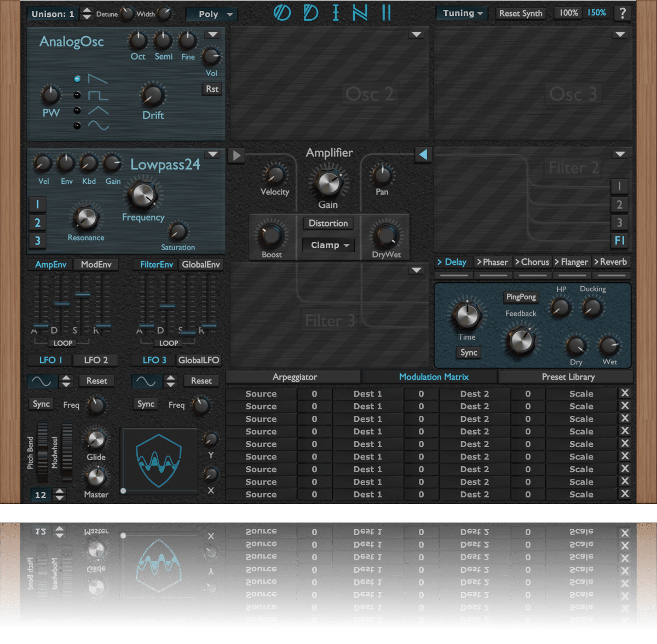The image size is (657, 644).
Task: Click the PW pulse width knob
Action: pyautogui.click(x=50, y=95)
